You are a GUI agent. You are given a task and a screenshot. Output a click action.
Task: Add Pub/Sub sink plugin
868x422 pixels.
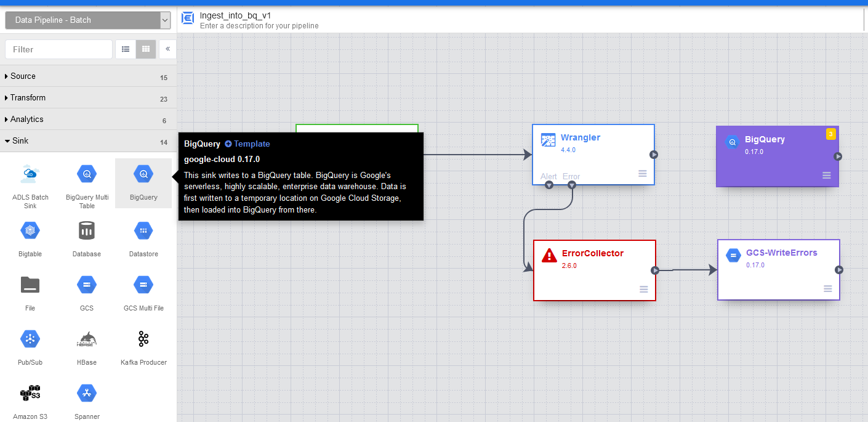(30, 347)
